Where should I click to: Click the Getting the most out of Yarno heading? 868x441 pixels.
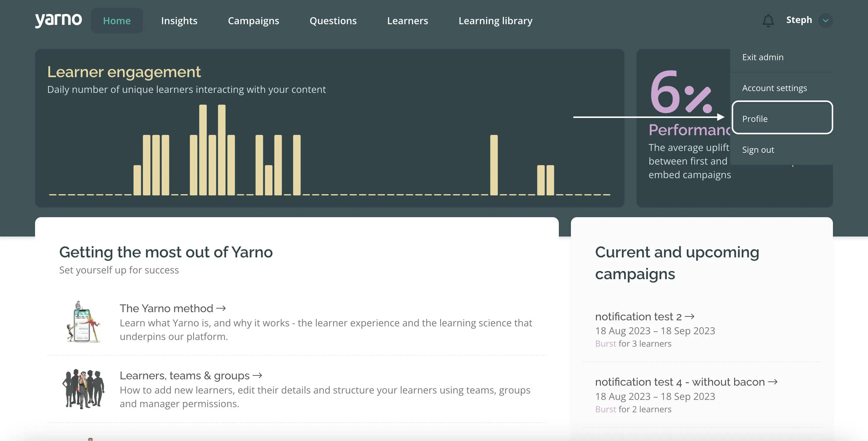[x=166, y=252]
